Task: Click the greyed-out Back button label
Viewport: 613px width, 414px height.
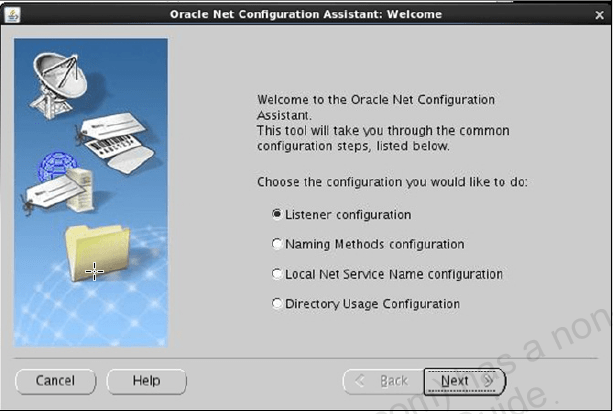Action: click(393, 381)
